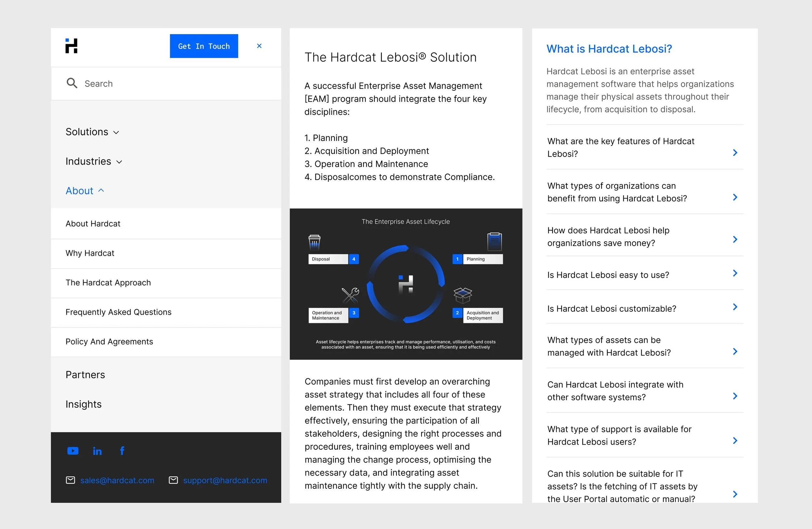Select The Hardcat Approach menu item
This screenshot has width=812, height=529.
coord(108,283)
